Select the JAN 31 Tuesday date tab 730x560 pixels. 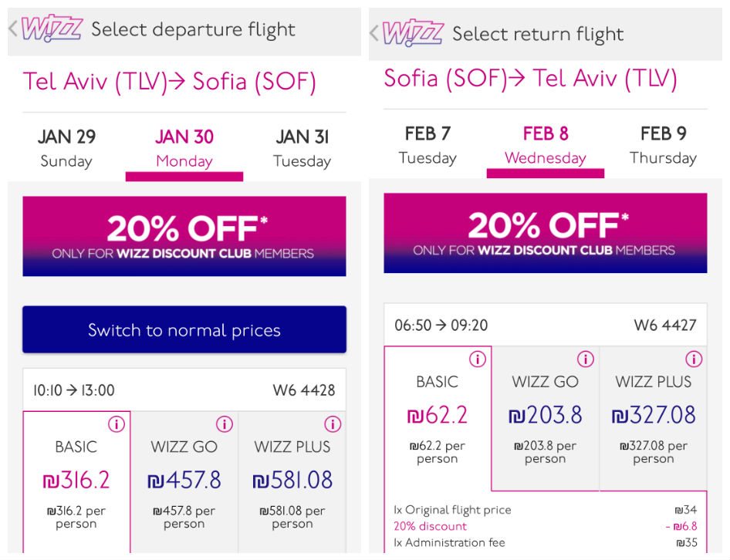(x=302, y=149)
